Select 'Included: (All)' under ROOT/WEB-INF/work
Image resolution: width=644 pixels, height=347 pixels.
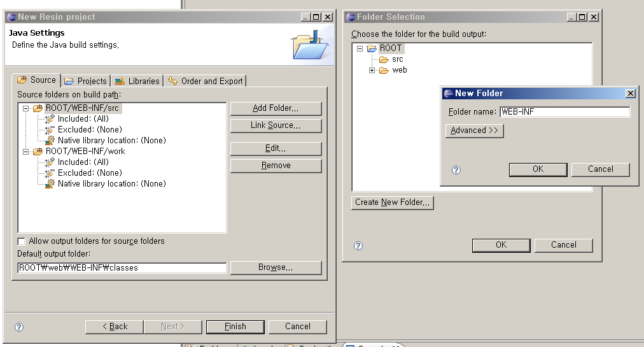coord(83,162)
